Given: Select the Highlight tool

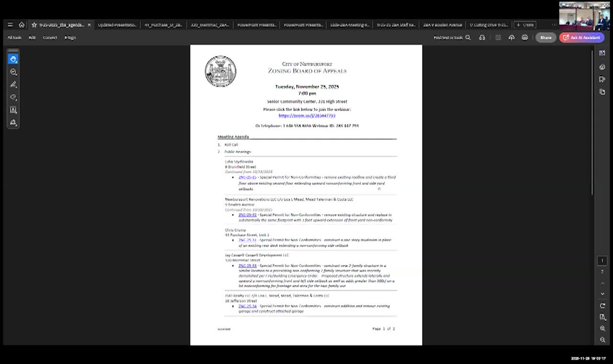Looking at the screenshot, I should tap(13, 84).
